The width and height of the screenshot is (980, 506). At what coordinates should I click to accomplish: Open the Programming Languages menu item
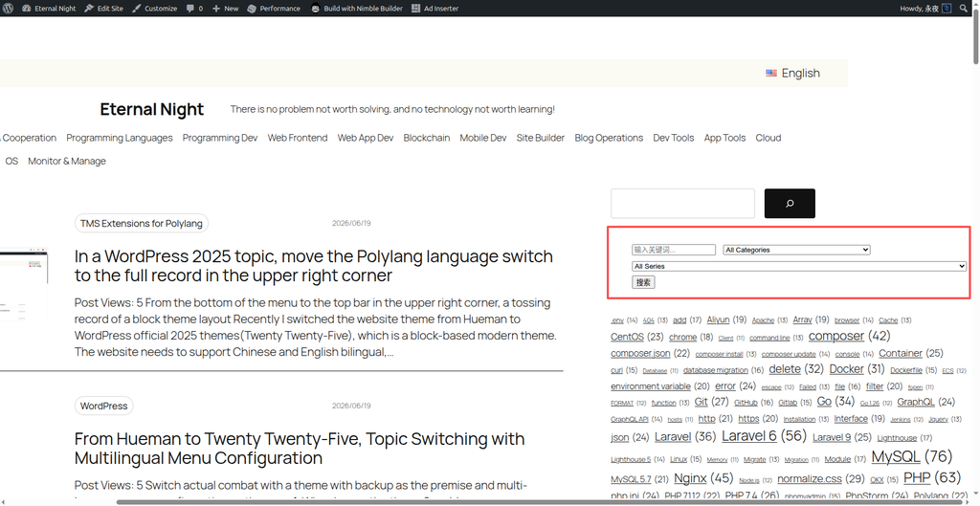coord(120,138)
